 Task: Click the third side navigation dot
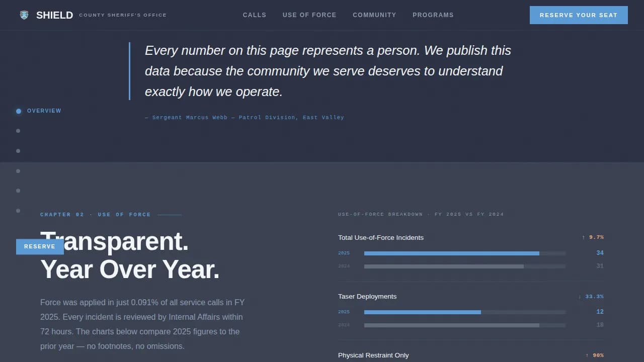coord(18,151)
